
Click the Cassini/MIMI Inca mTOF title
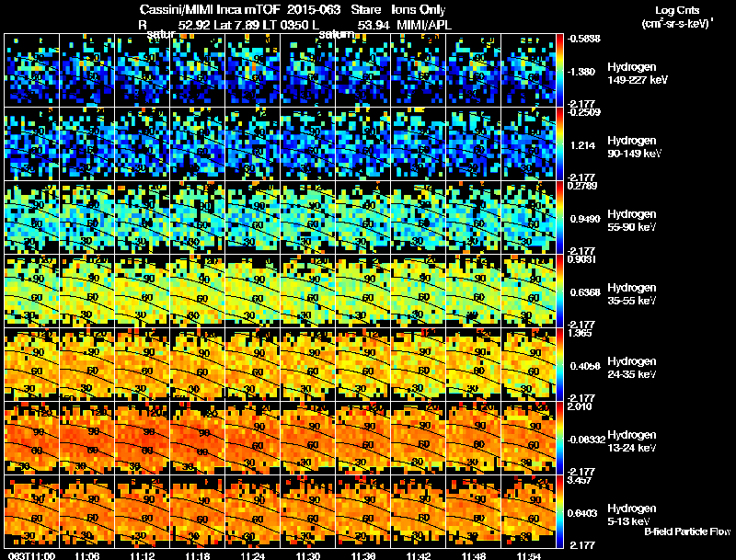[x=210, y=9]
